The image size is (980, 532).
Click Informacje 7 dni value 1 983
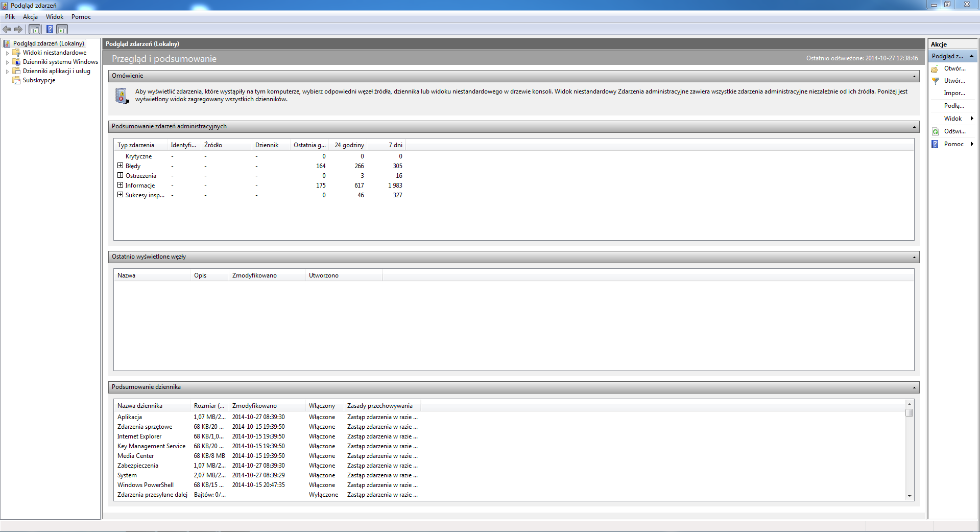395,186
